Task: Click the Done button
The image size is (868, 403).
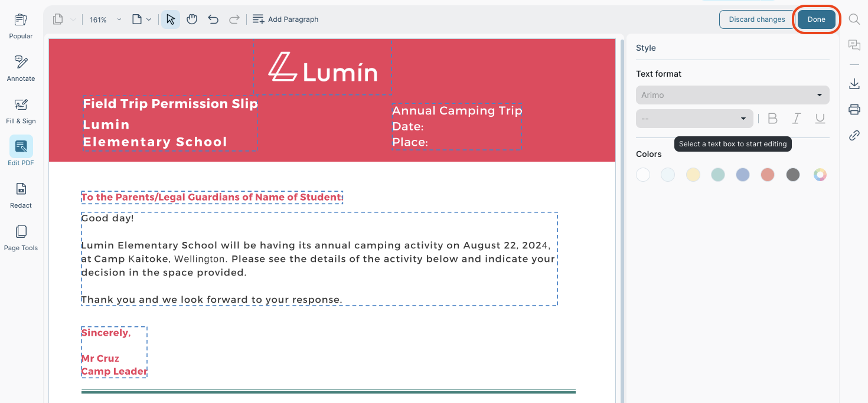Action: tap(817, 19)
